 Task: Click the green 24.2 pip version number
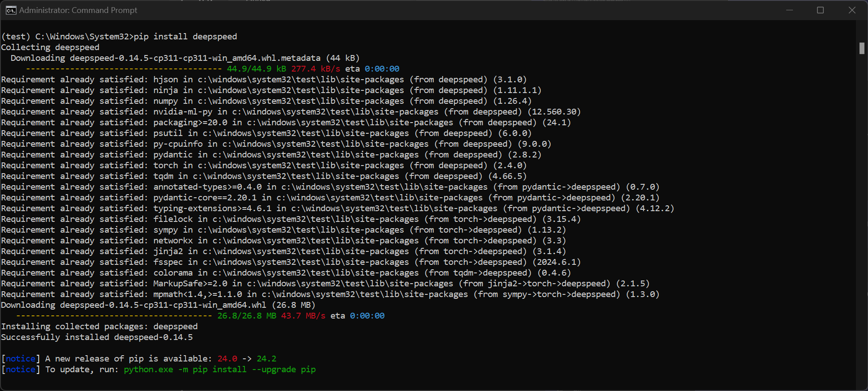pos(266,359)
